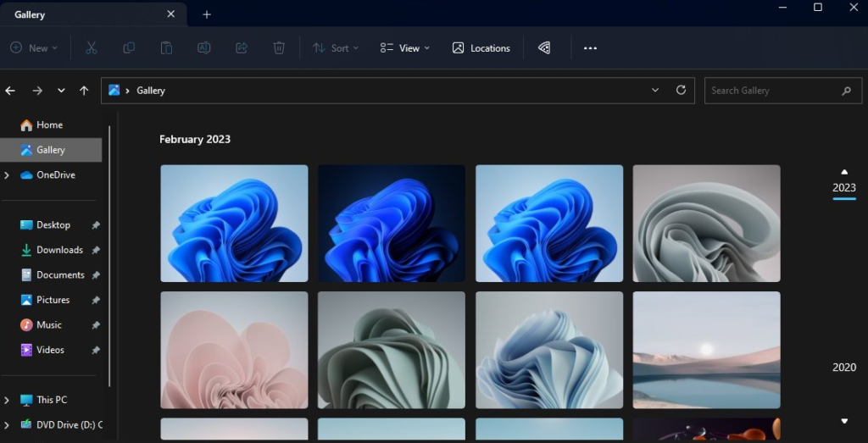Open Home in the navigation pane

(x=51, y=125)
